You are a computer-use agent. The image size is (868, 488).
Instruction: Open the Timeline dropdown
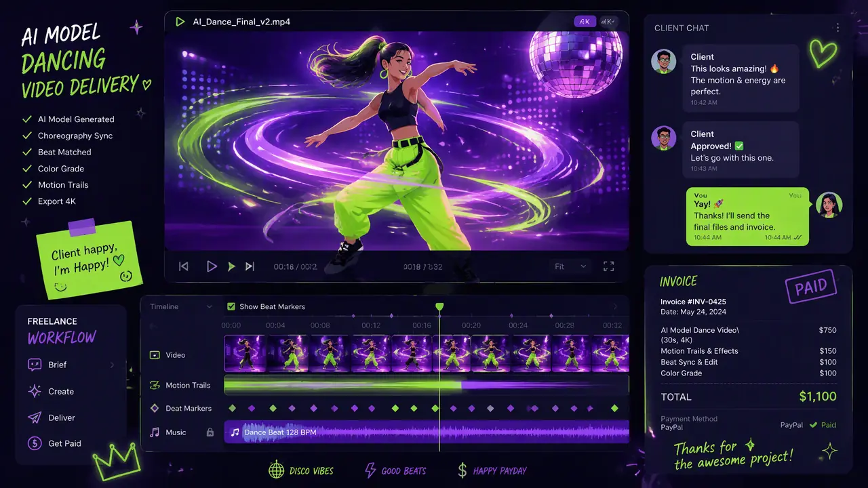[x=181, y=306]
